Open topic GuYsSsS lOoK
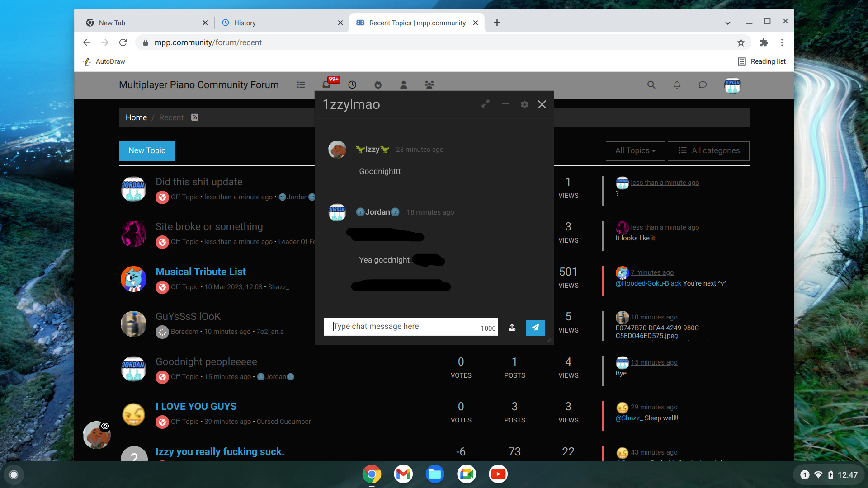Image resolution: width=868 pixels, height=488 pixels. point(188,316)
